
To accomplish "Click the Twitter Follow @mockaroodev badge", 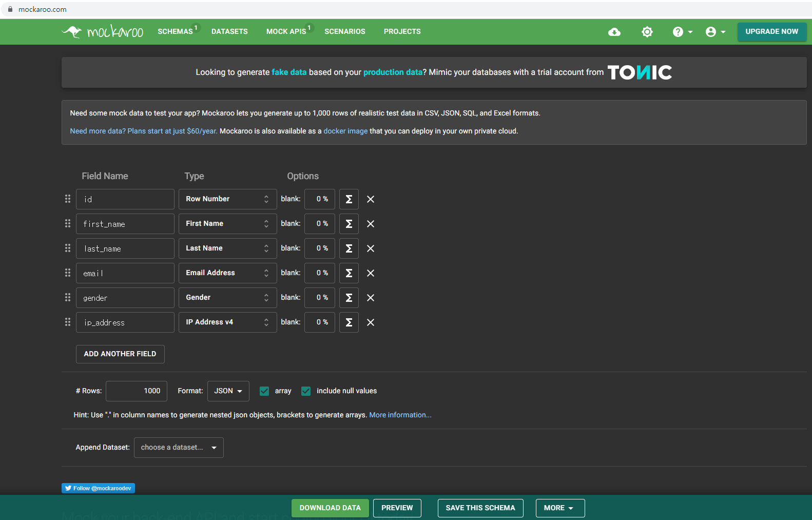I will [98, 488].
